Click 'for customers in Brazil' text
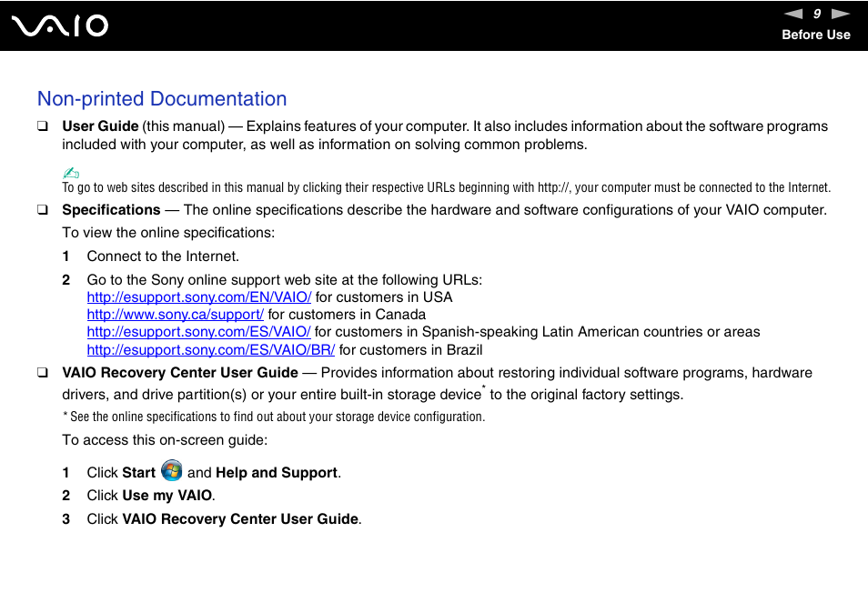 (x=410, y=350)
